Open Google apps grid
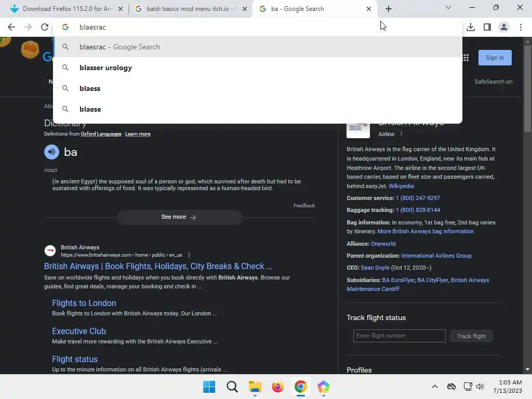The width and height of the screenshot is (532, 399). [465, 58]
